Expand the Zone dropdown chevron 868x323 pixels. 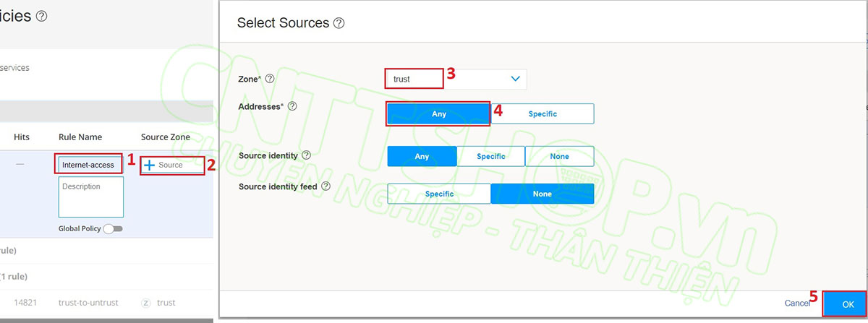tap(516, 79)
